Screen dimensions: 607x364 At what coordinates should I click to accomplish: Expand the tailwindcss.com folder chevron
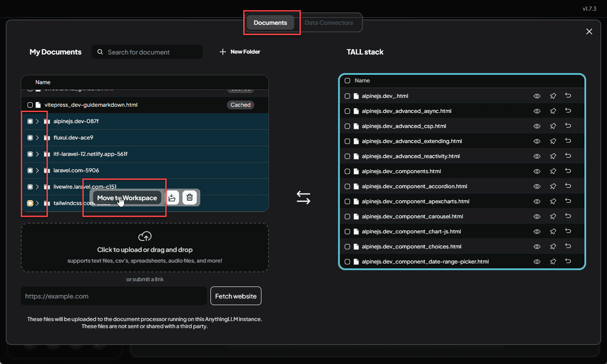(x=38, y=203)
